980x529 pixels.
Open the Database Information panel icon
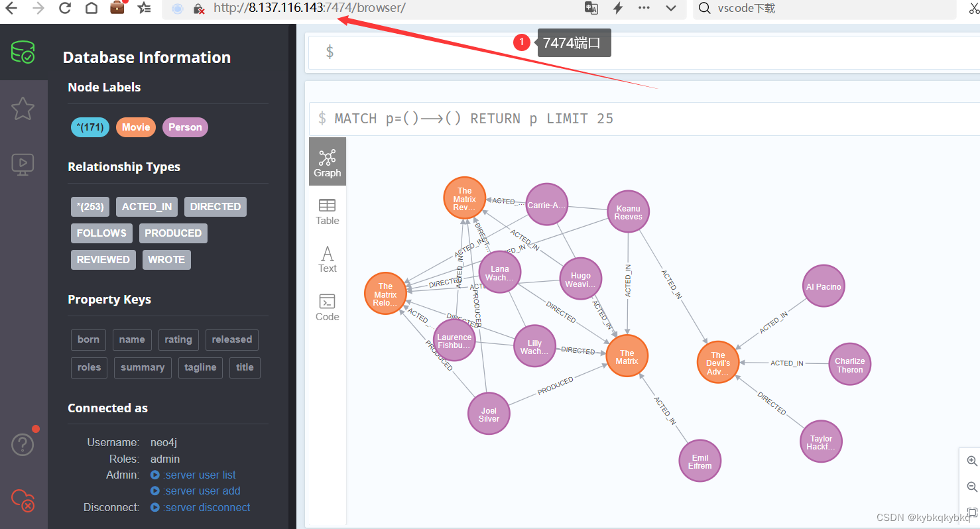tap(23, 52)
